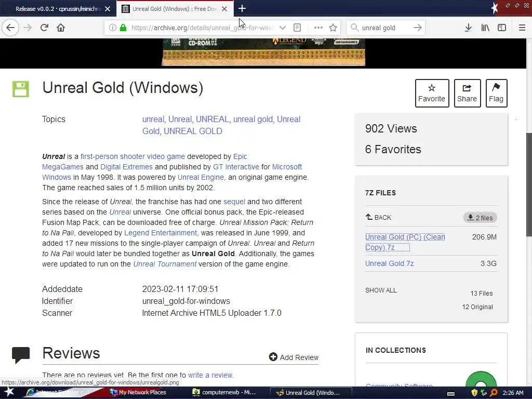Click the Share button
Viewport: 532px width, 399px height.
click(467, 94)
